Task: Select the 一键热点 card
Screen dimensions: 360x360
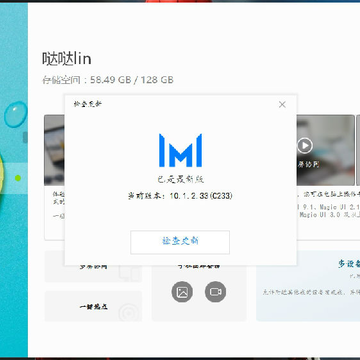Action: tap(93, 307)
